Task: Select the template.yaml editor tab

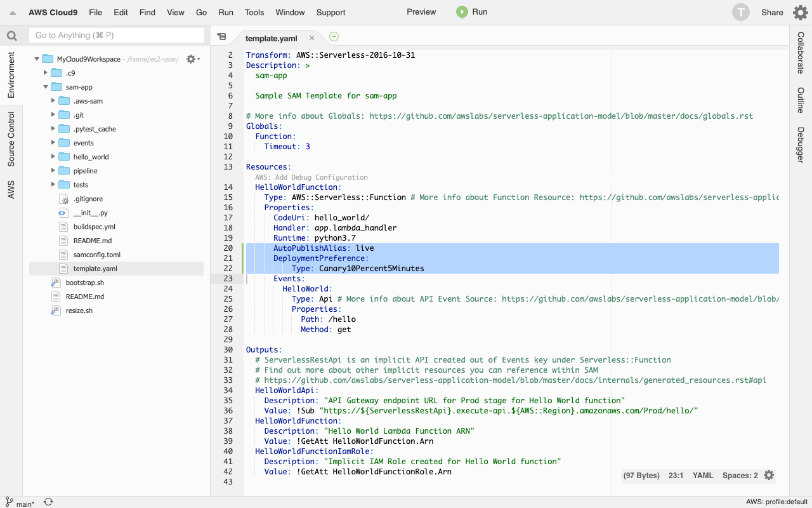Action: pos(272,38)
